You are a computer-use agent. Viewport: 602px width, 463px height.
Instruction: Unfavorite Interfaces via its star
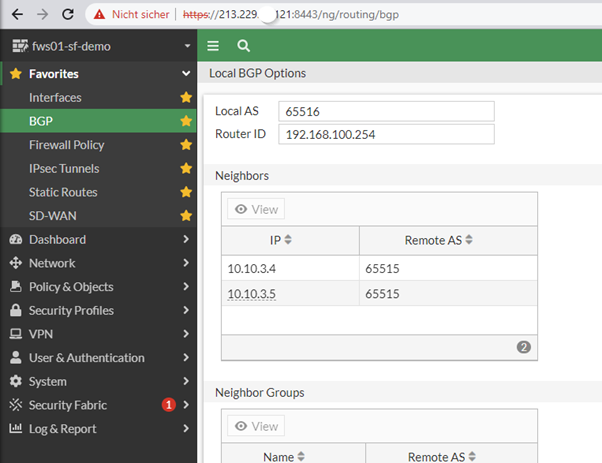click(186, 97)
